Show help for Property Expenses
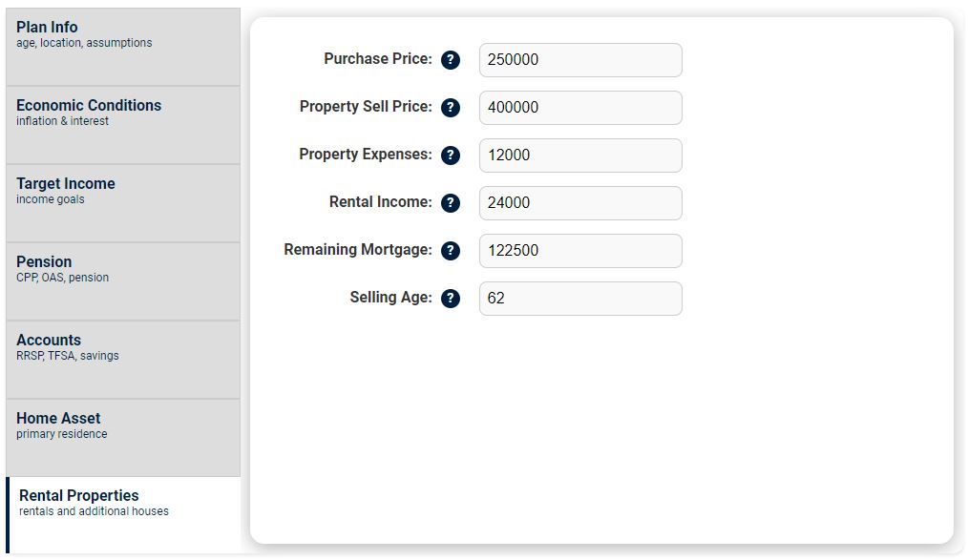The image size is (968, 560). coord(451,156)
